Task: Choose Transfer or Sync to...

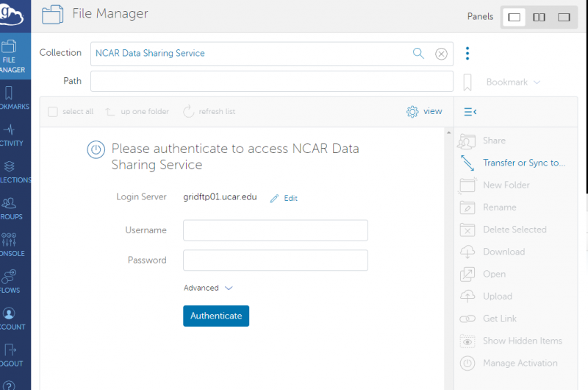Action: pyautogui.click(x=523, y=163)
